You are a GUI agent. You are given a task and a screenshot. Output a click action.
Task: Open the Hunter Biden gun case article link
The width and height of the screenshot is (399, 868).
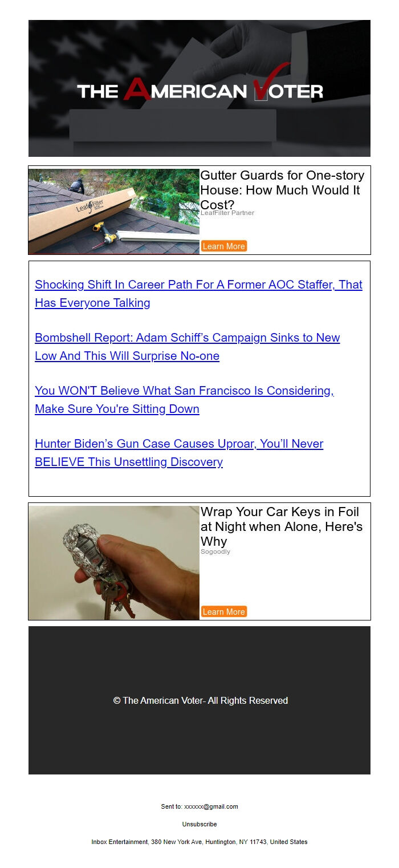pyautogui.click(x=179, y=453)
